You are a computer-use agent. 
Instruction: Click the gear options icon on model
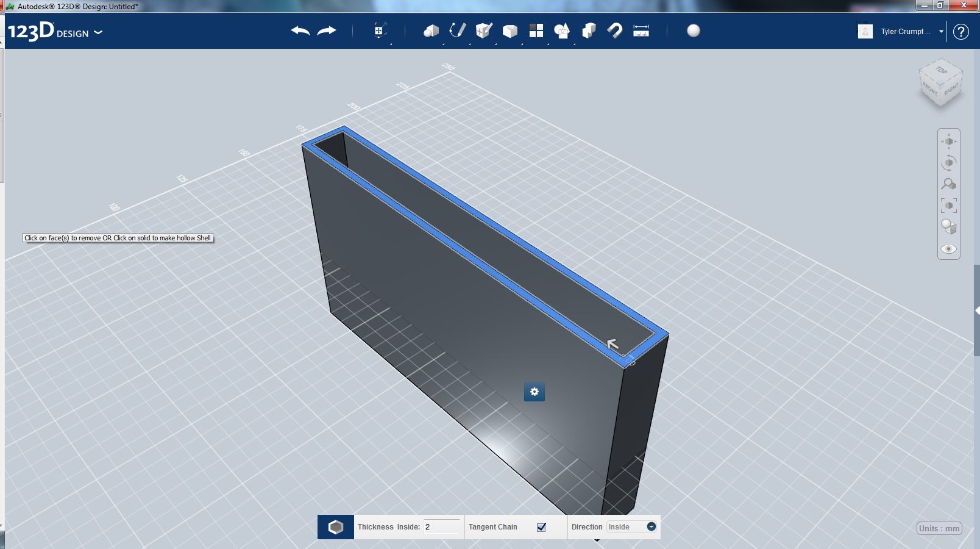[x=534, y=392]
